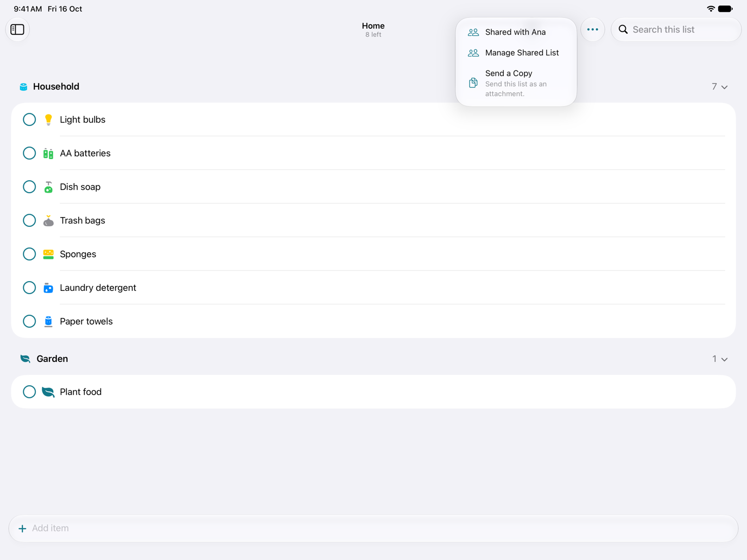Click the Send a Copy document icon
The height and width of the screenshot is (560, 747).
click(x=473, y=83)
